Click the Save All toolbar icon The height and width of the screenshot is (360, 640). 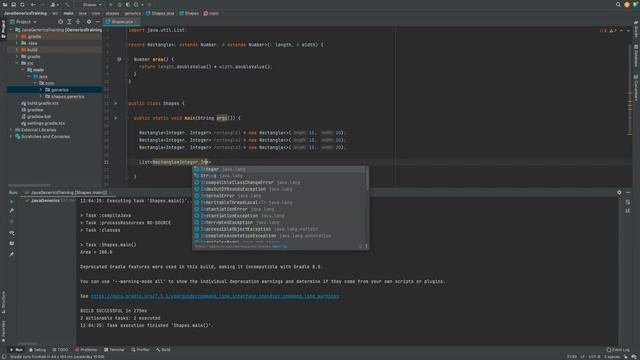pyautogui.click(x=13, y=4)
